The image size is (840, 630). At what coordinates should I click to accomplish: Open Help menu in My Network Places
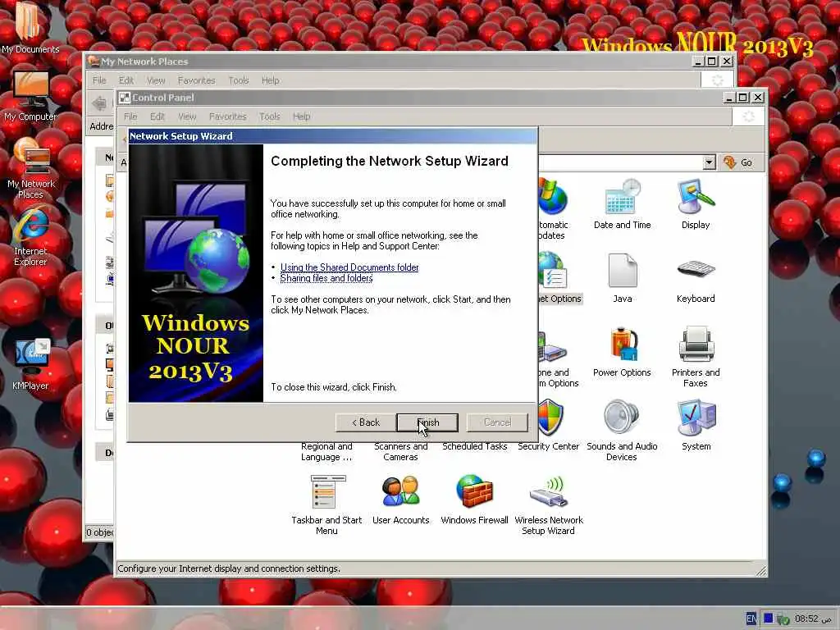coord(270,80)
